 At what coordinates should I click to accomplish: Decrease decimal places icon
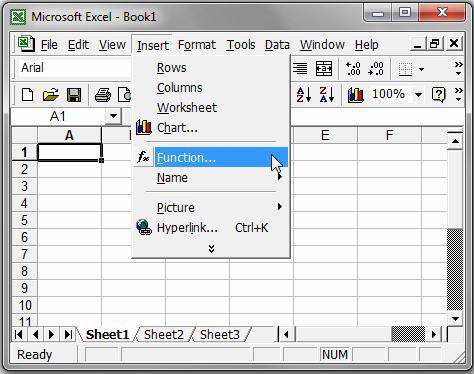(376, 68)
